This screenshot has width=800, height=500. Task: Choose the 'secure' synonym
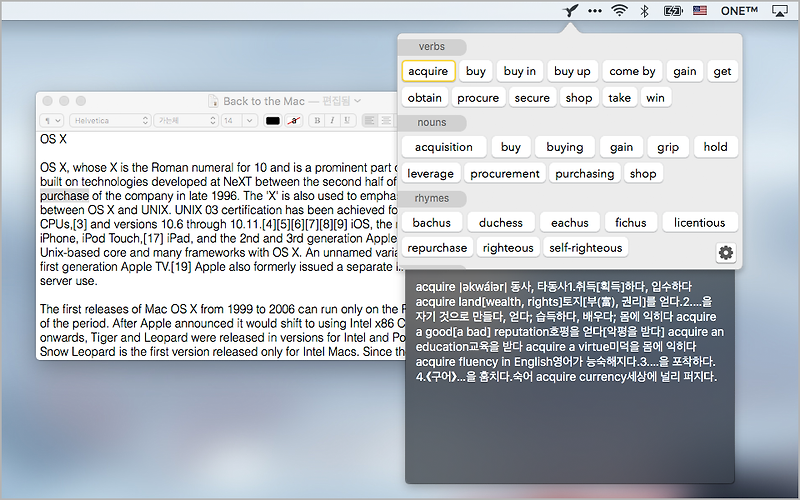[x=532, y=97]
